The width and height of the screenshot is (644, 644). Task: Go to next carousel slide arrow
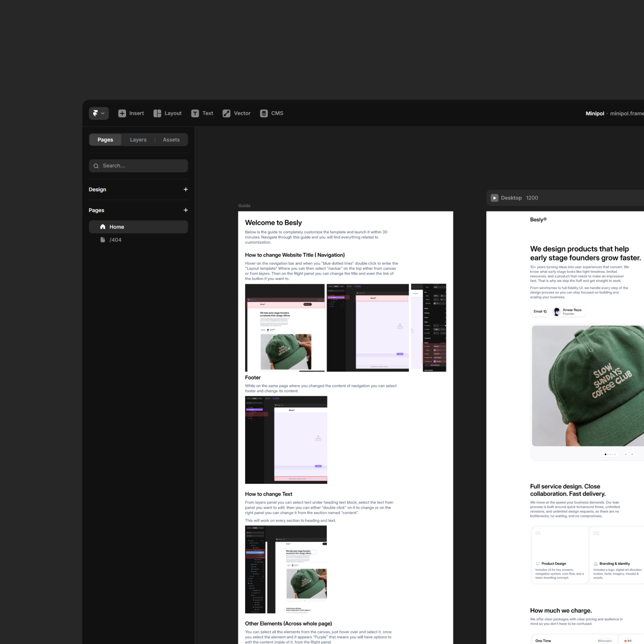pos(632,454)
